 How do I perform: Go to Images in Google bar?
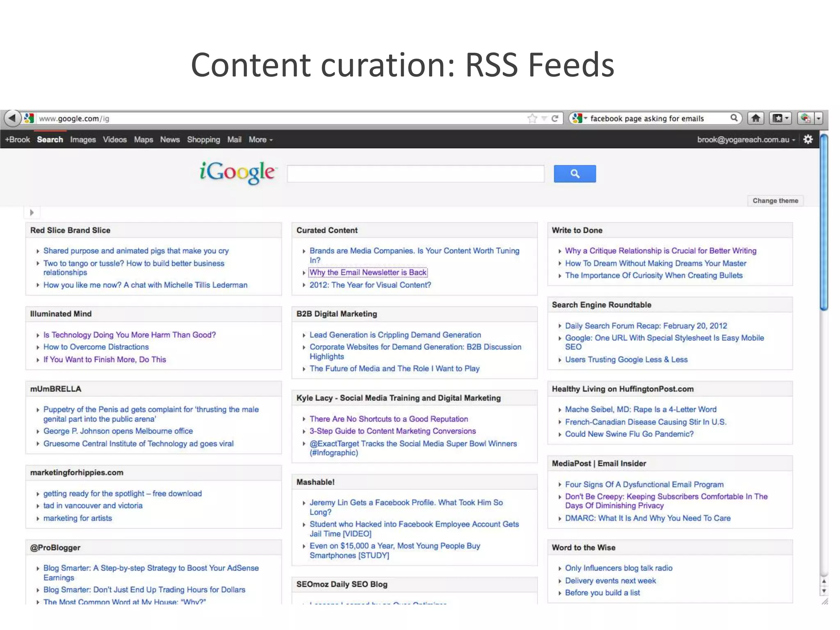point(83,139)
